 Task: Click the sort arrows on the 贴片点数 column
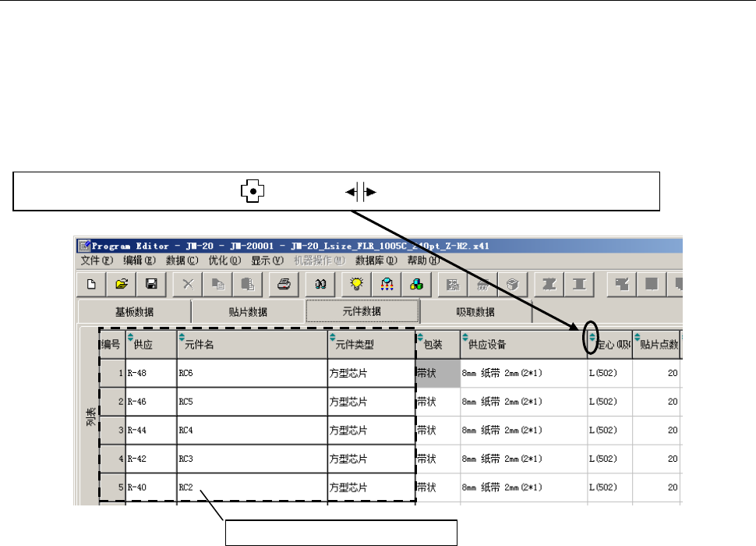coord(637,337)
